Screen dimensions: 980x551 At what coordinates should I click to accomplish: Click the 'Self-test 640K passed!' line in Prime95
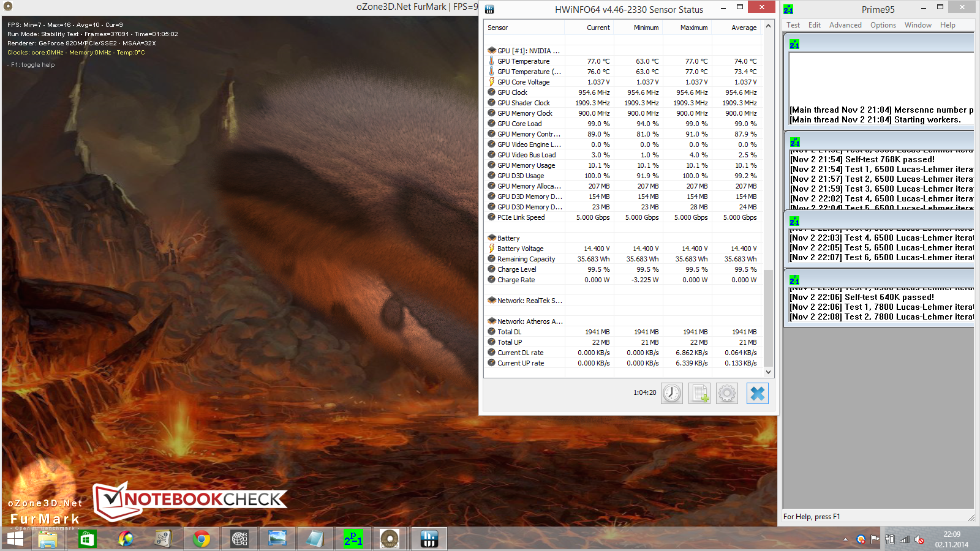(862, 297)
